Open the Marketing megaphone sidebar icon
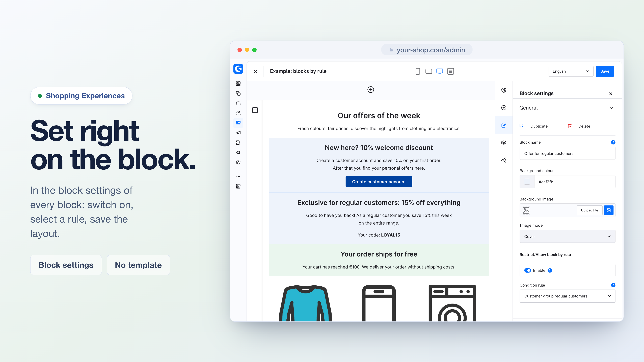Screen dimensions: 644x362 coord(238,133)
